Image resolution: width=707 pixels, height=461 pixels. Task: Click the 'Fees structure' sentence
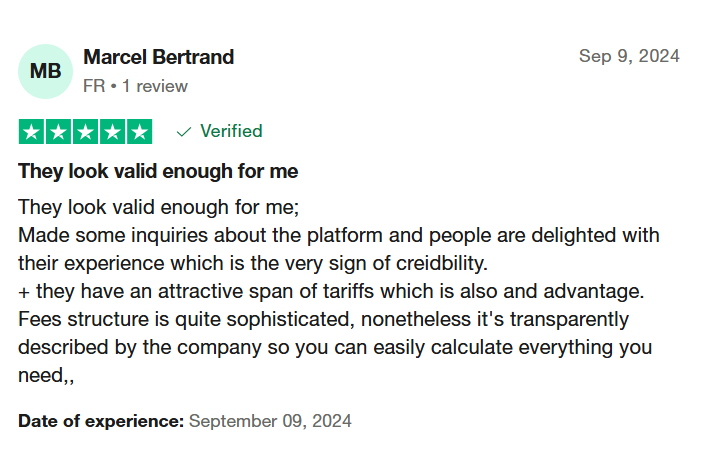pos(335,347)
